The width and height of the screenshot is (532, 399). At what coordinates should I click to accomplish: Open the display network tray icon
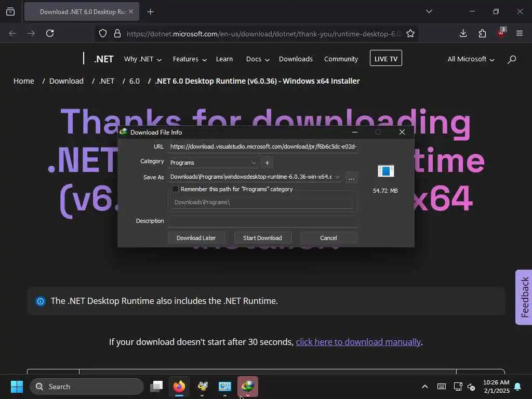tap(458, 387)
